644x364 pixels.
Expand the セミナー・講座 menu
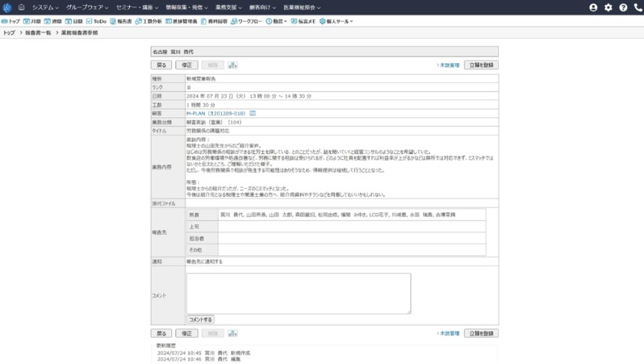pos(136,7)
